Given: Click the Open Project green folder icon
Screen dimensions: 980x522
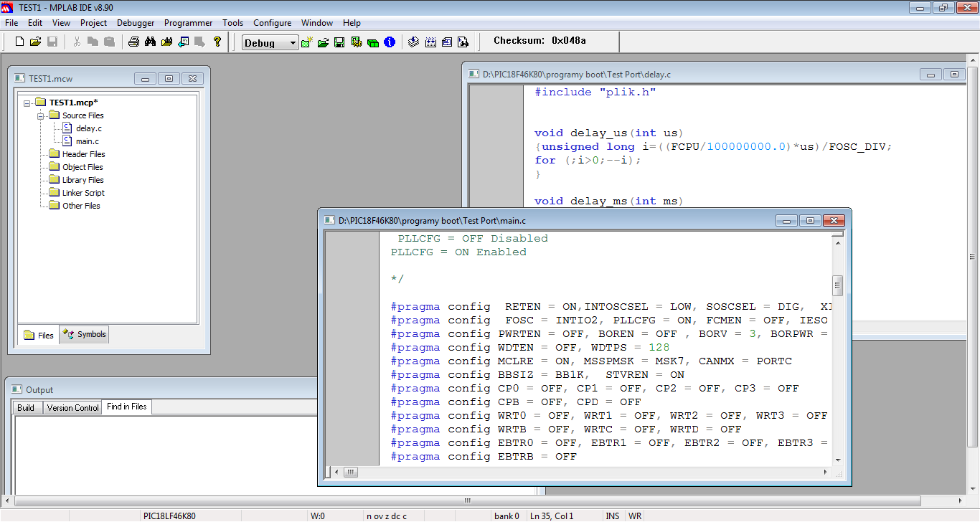Looking at the screenshot, I should click(x=323, y=42).
